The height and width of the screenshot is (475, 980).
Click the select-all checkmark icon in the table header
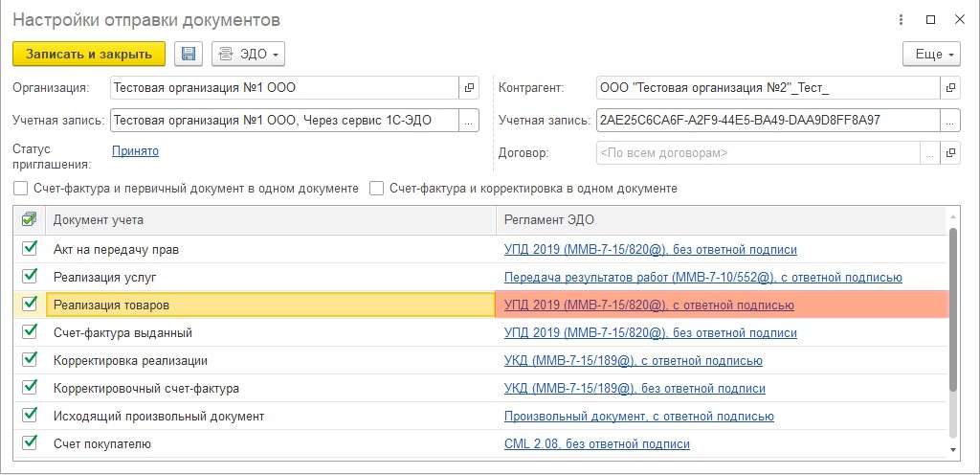[29, 220]
